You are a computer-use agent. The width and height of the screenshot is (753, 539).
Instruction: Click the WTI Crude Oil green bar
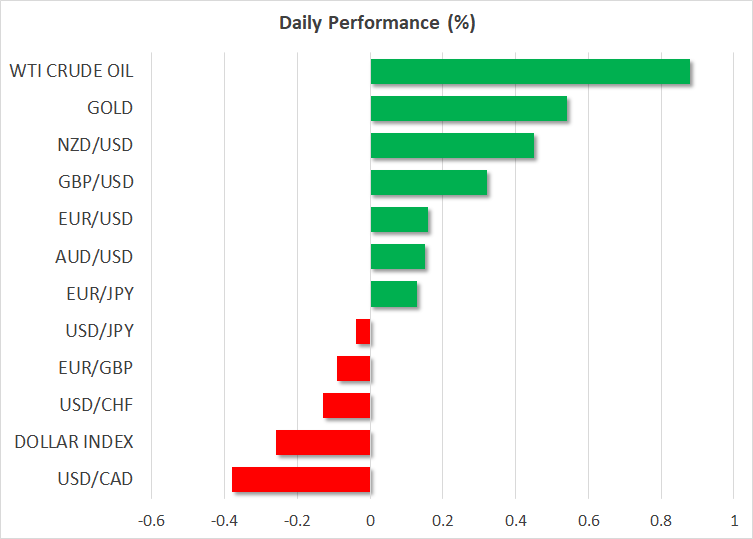click(x=530, y=72)
